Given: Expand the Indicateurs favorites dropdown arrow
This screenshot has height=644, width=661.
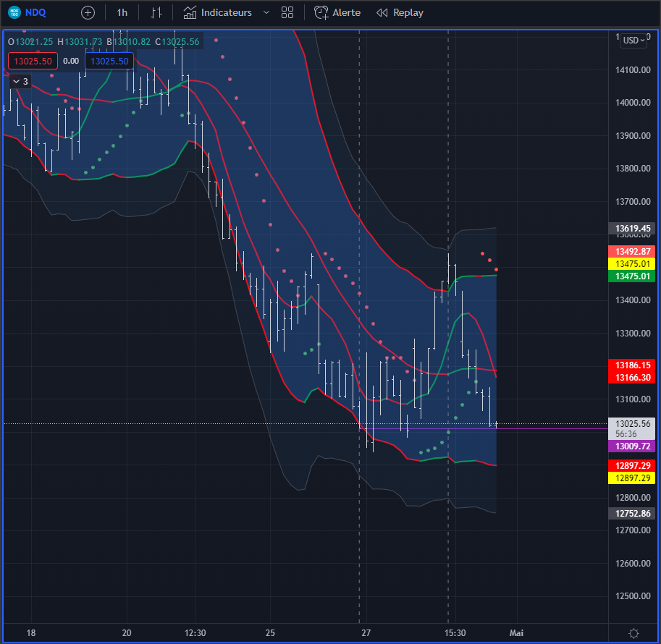Looking at the screenshot, I should tap(266, 12).
